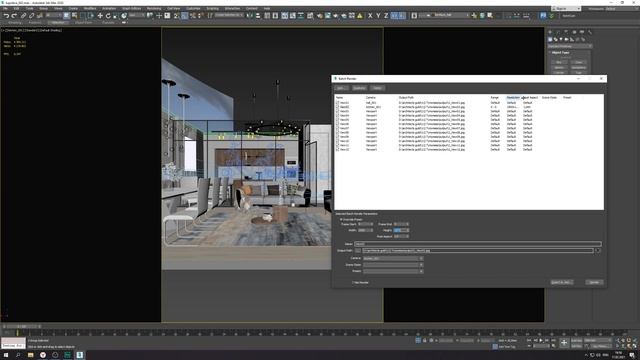Open the Preset dropdown in Batch Render
Image resolution: width=640 pixels, height=360 pixels.
pyautogui.click(x=393, y=271)
